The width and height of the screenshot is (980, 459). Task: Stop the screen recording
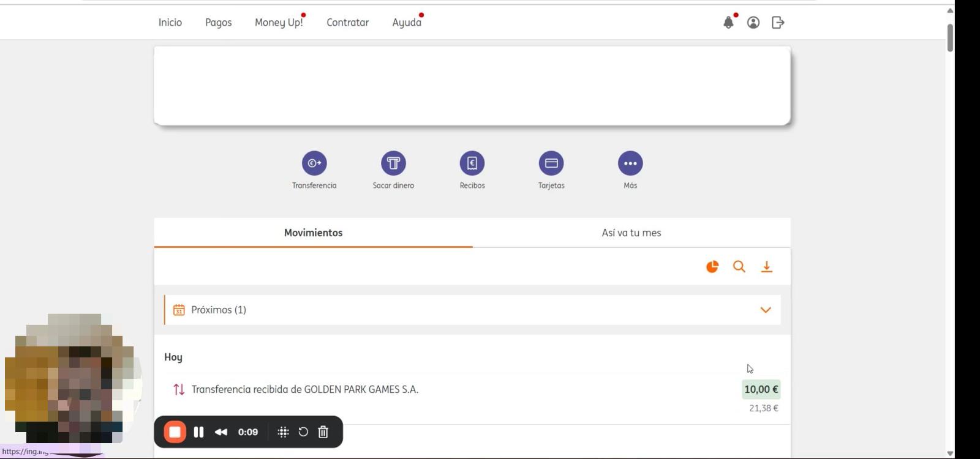tap(175, 432)
